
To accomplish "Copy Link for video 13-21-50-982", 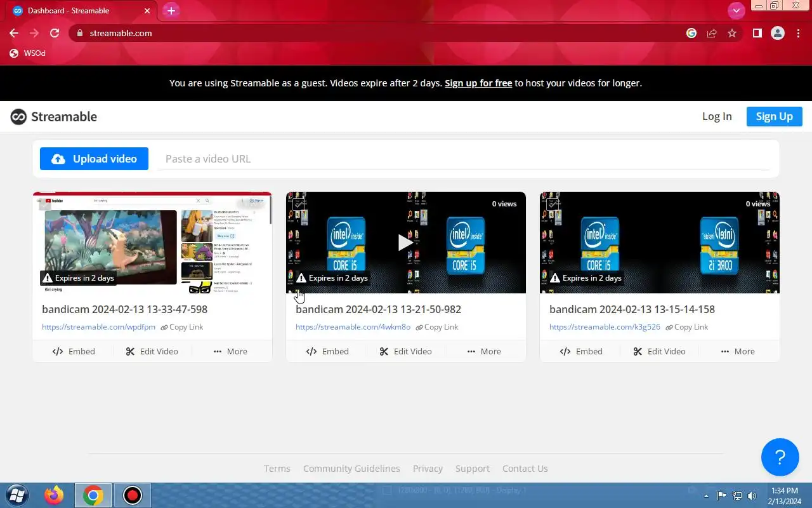I will 437,327.
